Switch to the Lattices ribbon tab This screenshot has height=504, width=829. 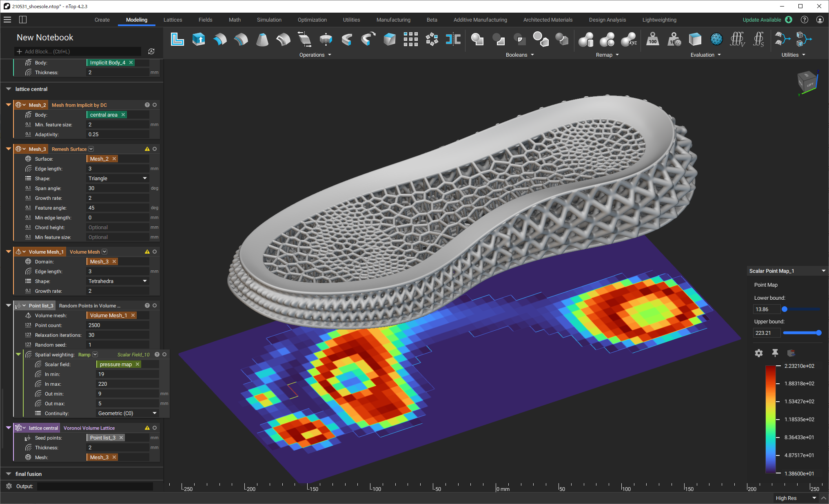(x=173, y=20)
